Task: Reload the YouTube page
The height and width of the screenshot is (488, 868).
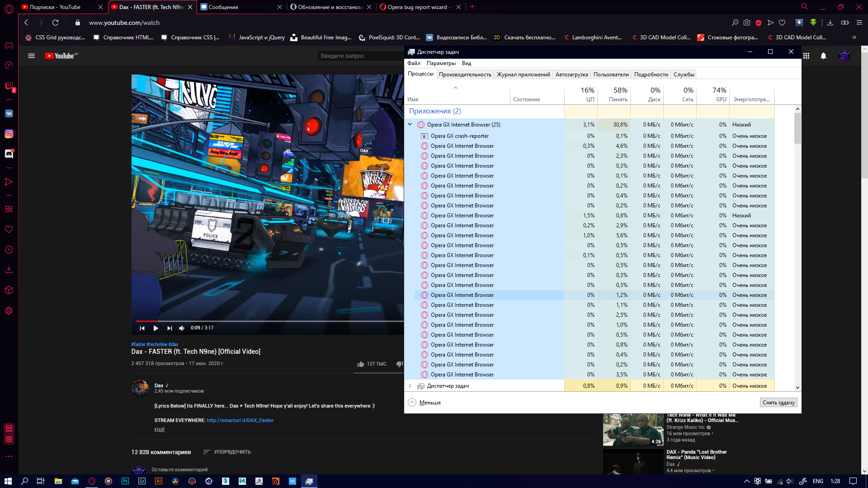Action: pyautogui.click(x=55, y=23)
